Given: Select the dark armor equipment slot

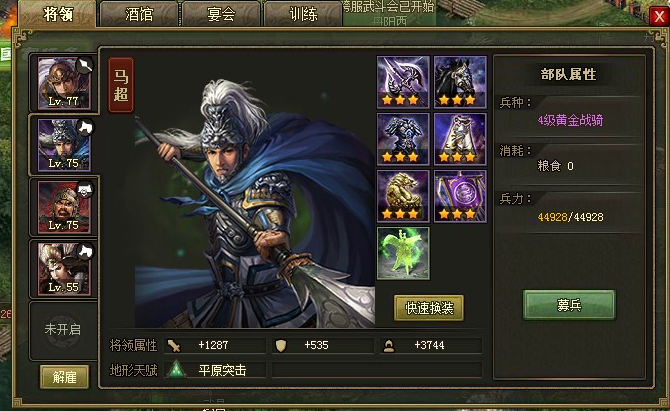Looking at the screenshot, I should point(403,139).
